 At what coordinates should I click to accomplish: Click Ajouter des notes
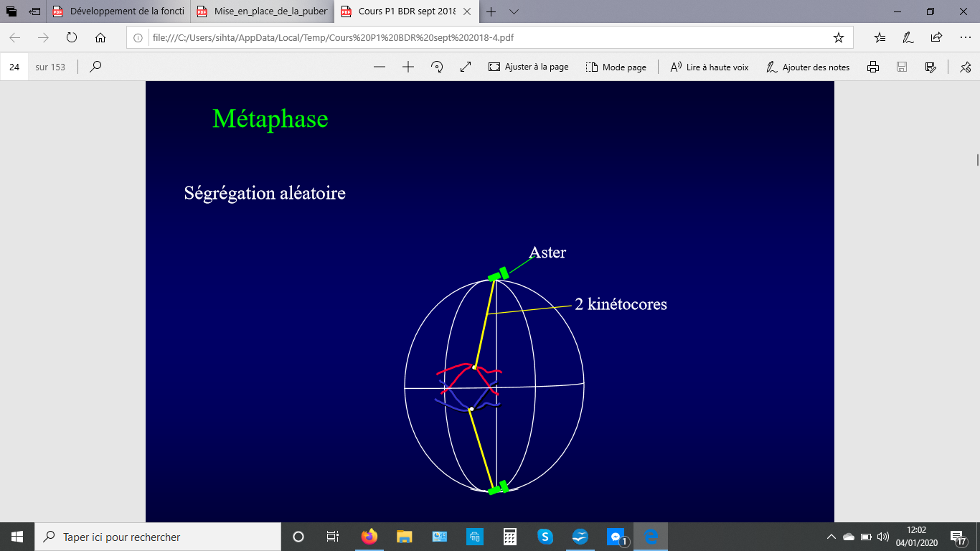pos(808,67)
